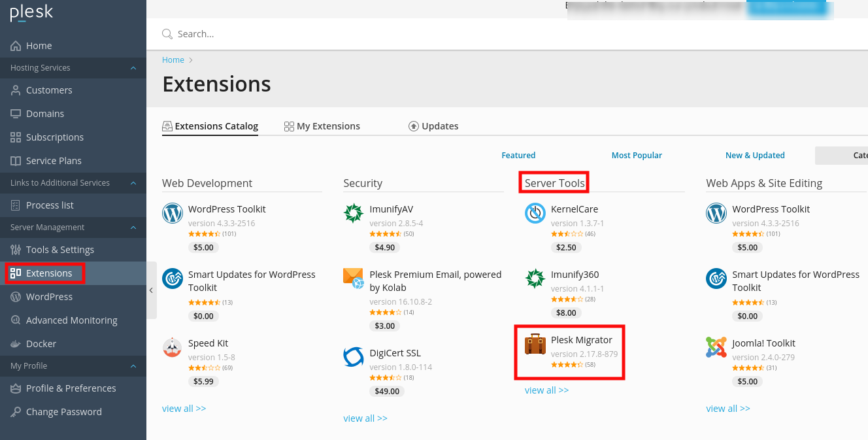Viewport: 868px width, 440px height.
Task: Open Docker in the sidebar
Action: [x=73, y=344]
